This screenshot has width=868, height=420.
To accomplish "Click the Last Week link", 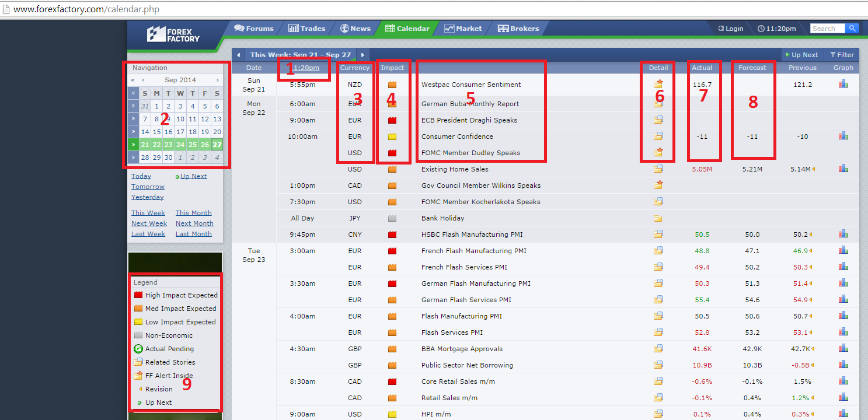I will 148,234.
